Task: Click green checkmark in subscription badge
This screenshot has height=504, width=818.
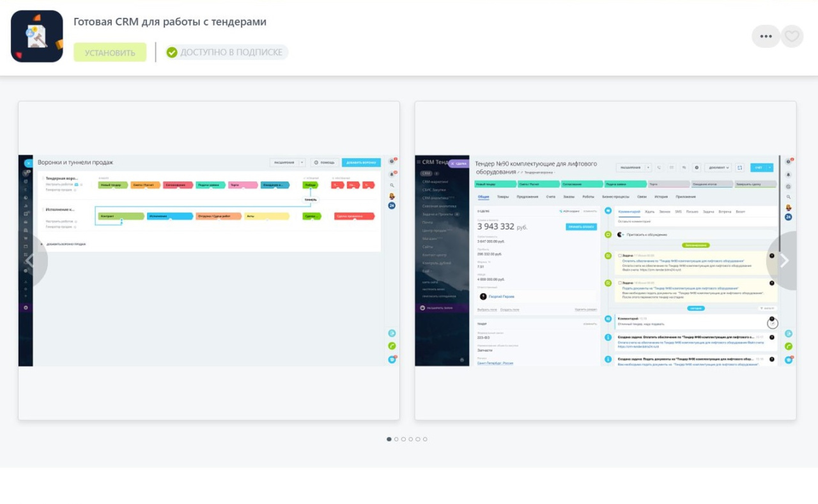Action: (x=172, y=52)
